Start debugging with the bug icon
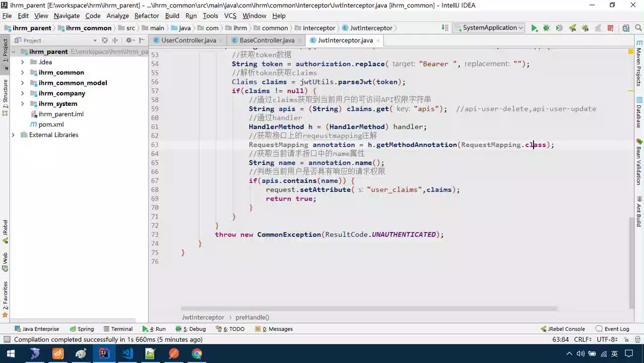 click(547, 28)
